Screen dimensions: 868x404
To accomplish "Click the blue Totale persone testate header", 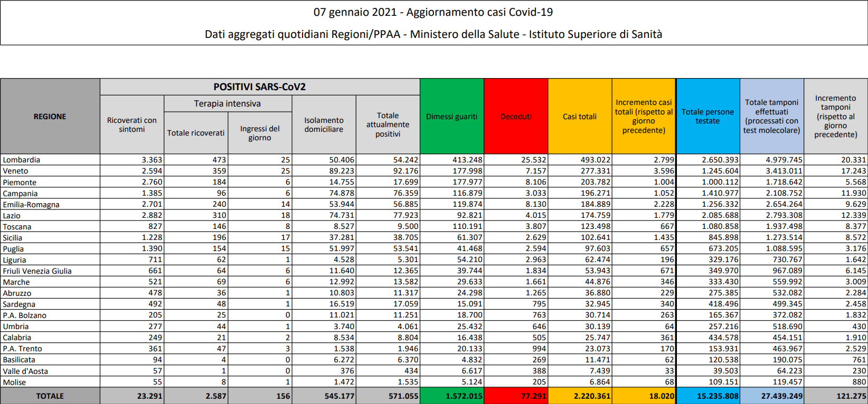I will coord(707,117).
